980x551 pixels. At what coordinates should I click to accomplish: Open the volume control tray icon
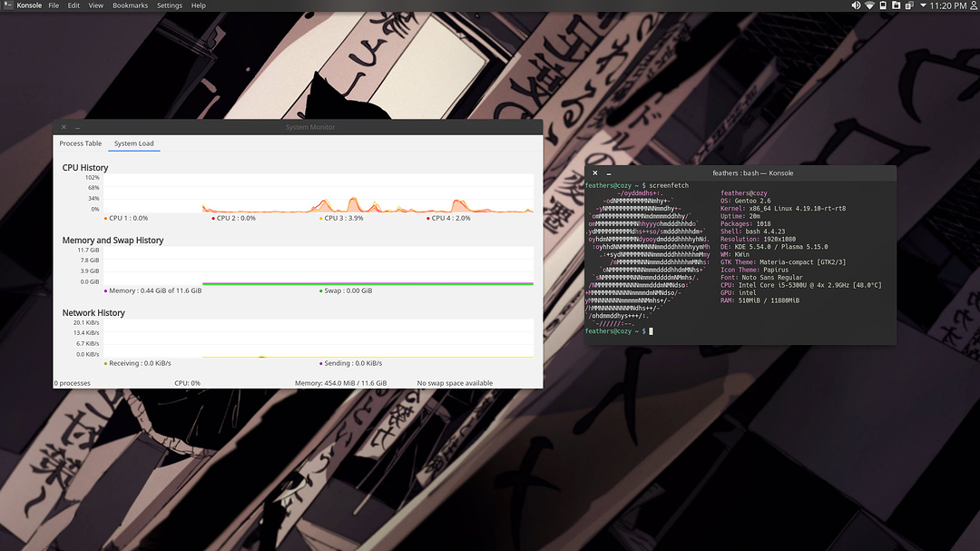tap(856, 5)
